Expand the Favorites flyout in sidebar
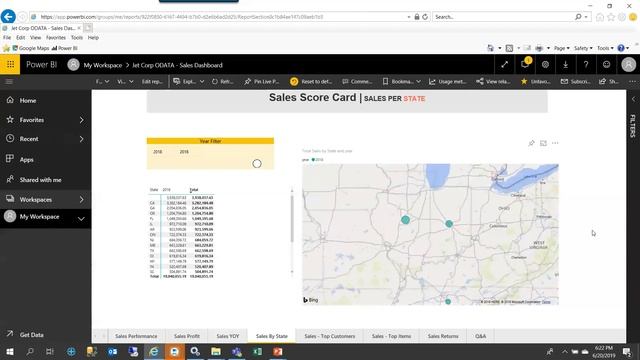 click(81, 120)
